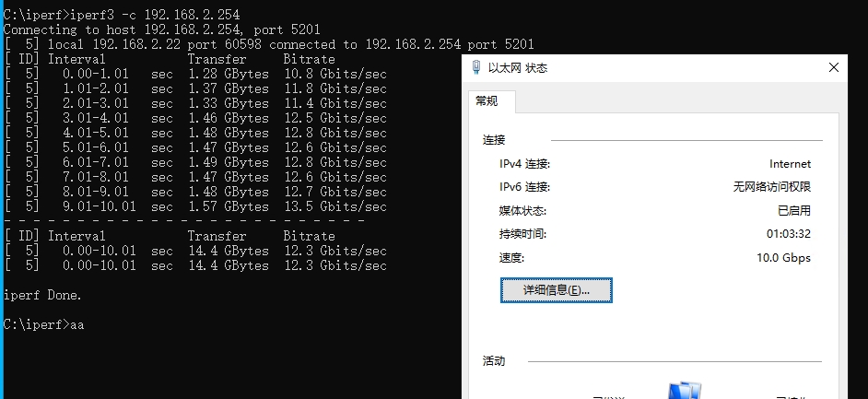
Task: Click the 13.5 Gbits/sec bitrate in terminal
Action: click(x=335, y=206)
